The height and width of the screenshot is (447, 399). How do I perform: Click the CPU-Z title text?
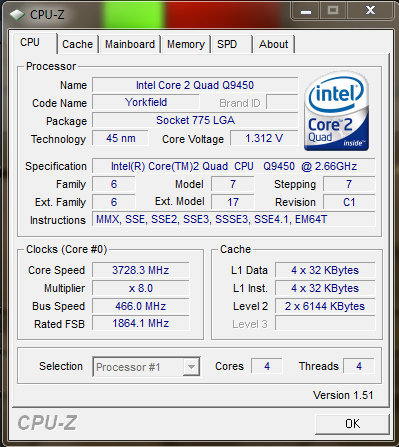(x=47, y=14)
